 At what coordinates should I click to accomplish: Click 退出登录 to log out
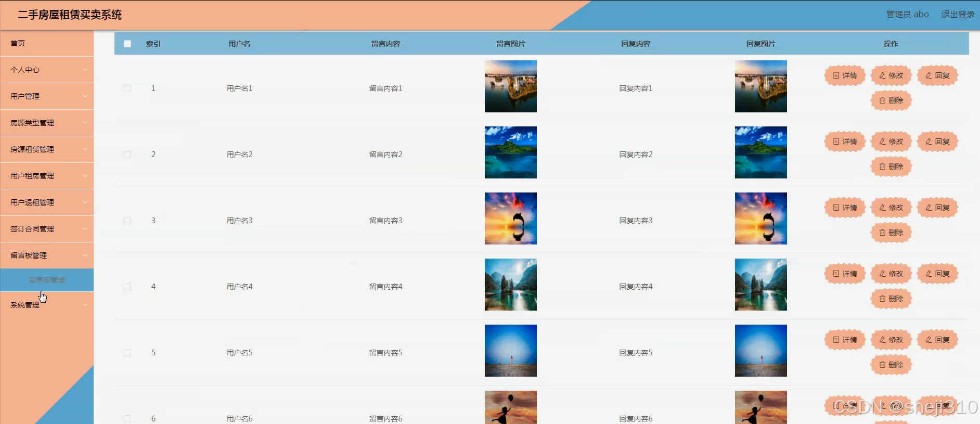coord(958,15)
